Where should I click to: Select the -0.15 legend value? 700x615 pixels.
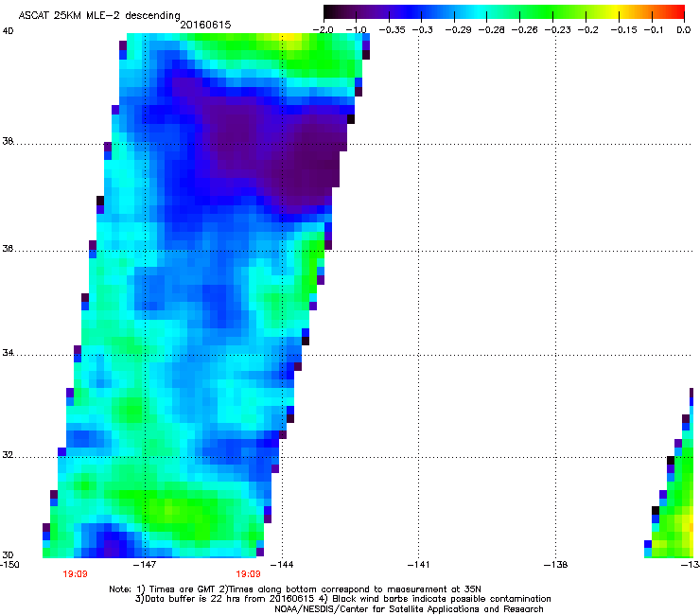click(x=623, y=30)
